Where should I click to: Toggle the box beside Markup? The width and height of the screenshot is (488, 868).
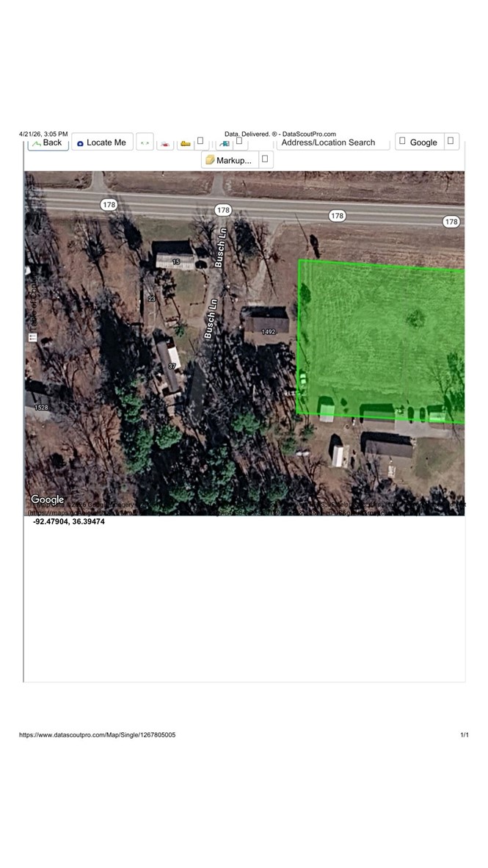(265, 159)
